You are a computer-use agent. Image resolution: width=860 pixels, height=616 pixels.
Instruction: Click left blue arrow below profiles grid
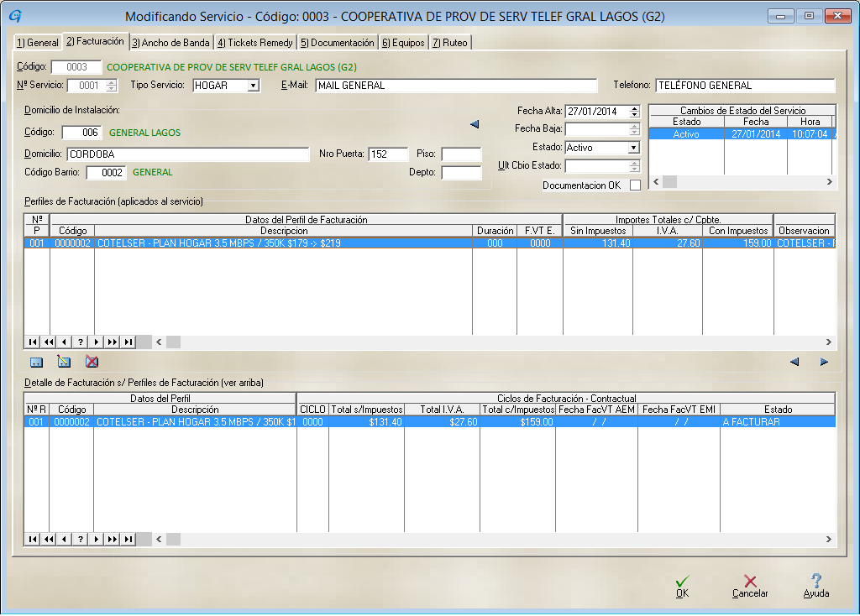click(x=794, y=363)
